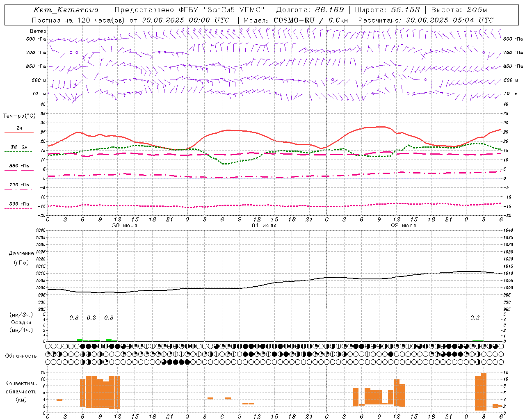Image resolution: width=525 pixels, height=420 pixels.
Task: Click the '(гПа)' pressure unit label
Action: [21, 262]
